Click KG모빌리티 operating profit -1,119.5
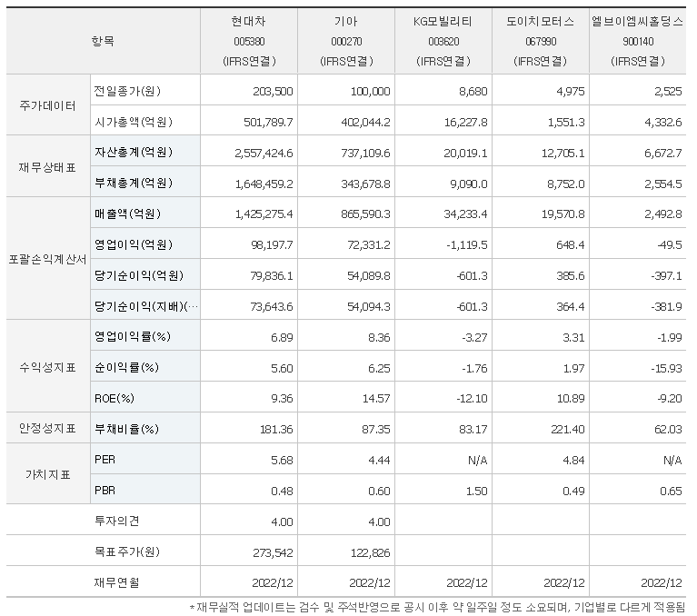 (467, 245)
